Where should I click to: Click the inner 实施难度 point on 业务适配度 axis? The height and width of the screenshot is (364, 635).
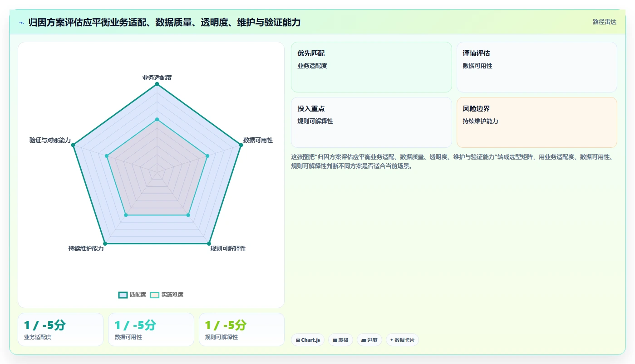tap(157, 119)
